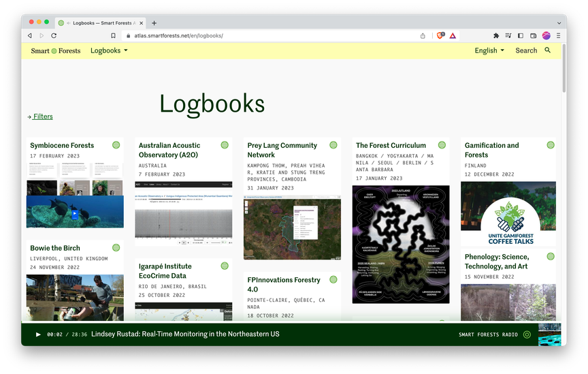Click the Liverpool, United Kingdom location text
588x374 pixels.
69,259
